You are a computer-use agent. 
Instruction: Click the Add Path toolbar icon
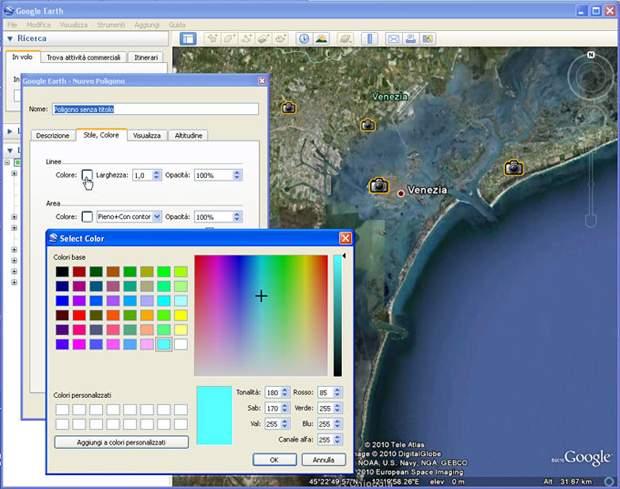247,39
